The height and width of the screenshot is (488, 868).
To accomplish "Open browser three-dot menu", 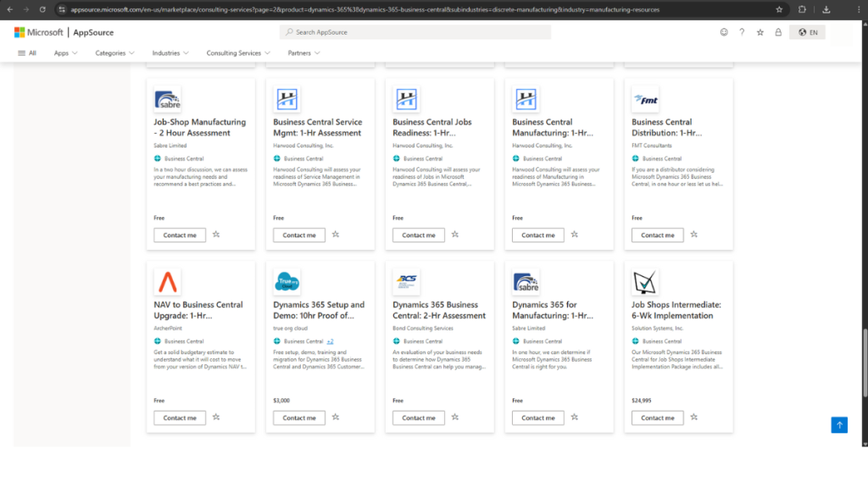I will click(x=859, y=9).
